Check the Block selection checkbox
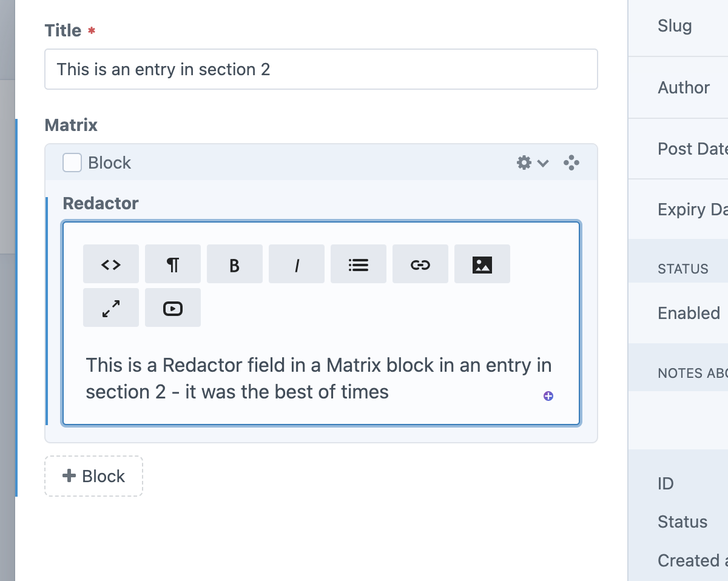Image resolution: width=728 pixels, height=581 pixels. pos(72,163)
